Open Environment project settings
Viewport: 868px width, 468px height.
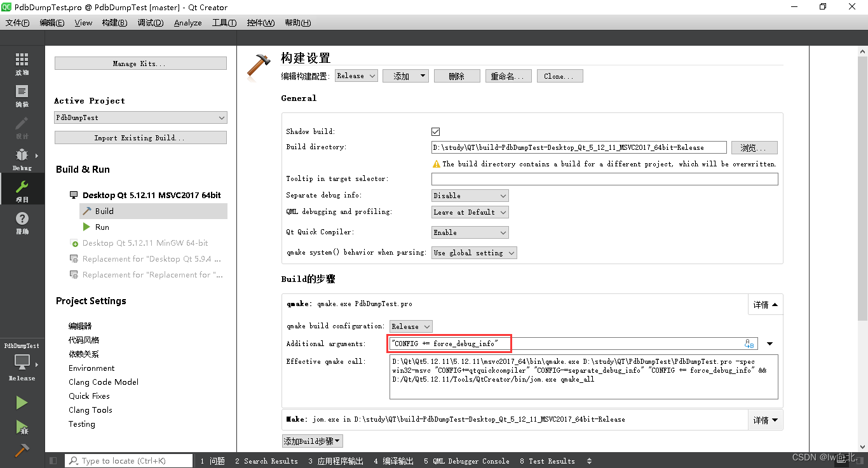[92, 368]
